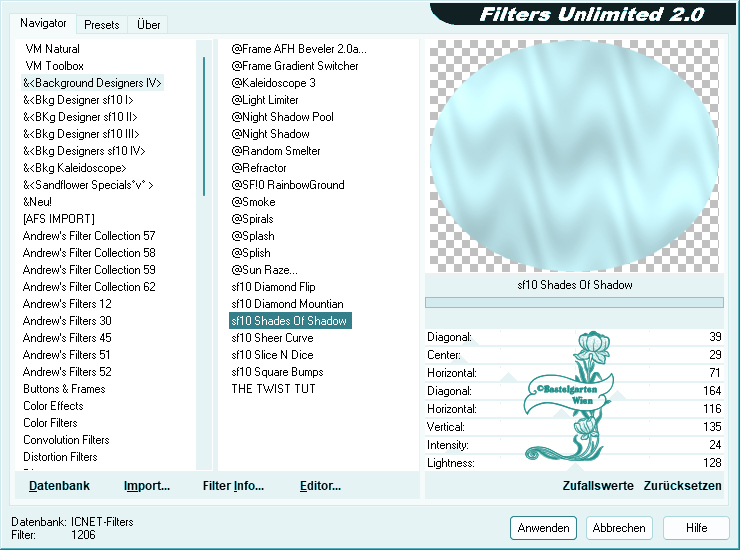Select &<Bkg Designers sf10 IV> category
Image resolution: width=740 pixels, height=550 pixels.
click(84, 151)
